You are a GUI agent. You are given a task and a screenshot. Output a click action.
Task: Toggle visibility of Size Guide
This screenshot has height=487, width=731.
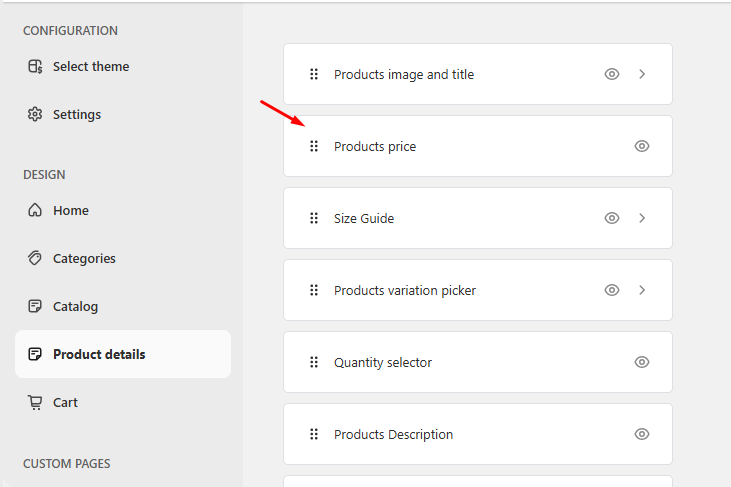tap(612, 218)
